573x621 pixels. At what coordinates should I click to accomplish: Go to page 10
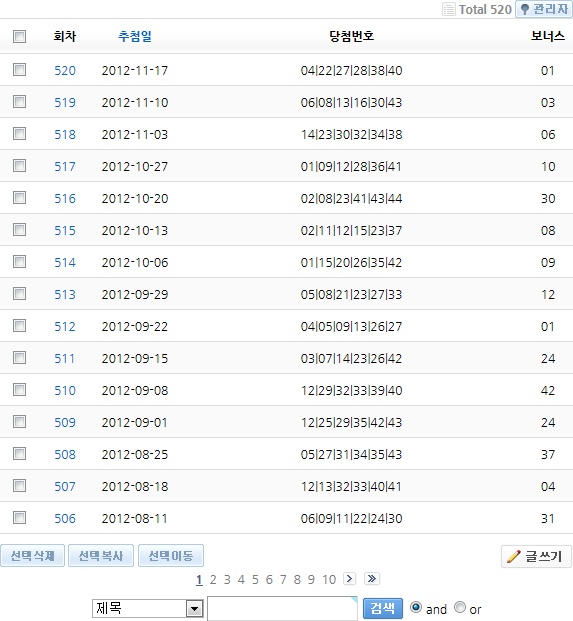coord(329,580)
